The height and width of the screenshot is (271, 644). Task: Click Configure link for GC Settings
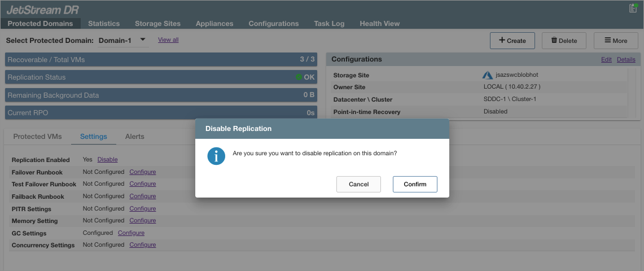click(131, 233)
